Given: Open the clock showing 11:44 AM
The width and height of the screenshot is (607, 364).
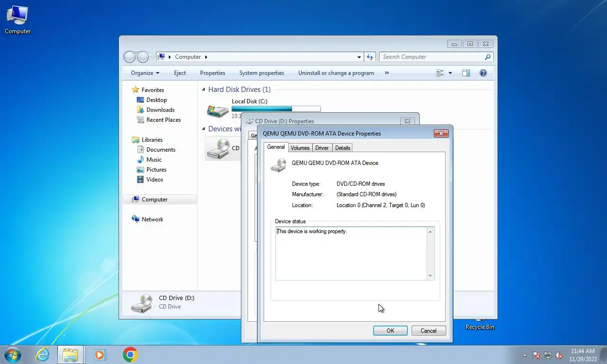Looking at the screenshot, I should tap(583, 355).
